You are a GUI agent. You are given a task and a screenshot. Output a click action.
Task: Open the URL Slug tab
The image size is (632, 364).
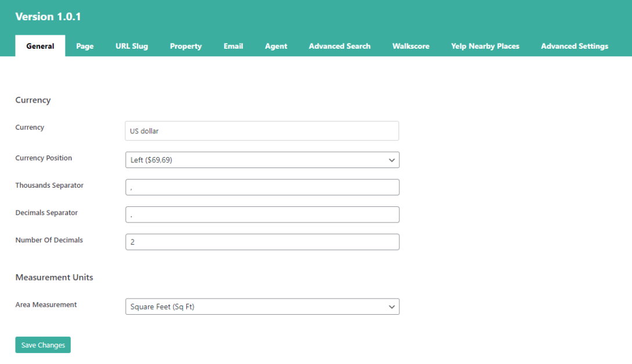pyautogui.click(x=132, y=46)
